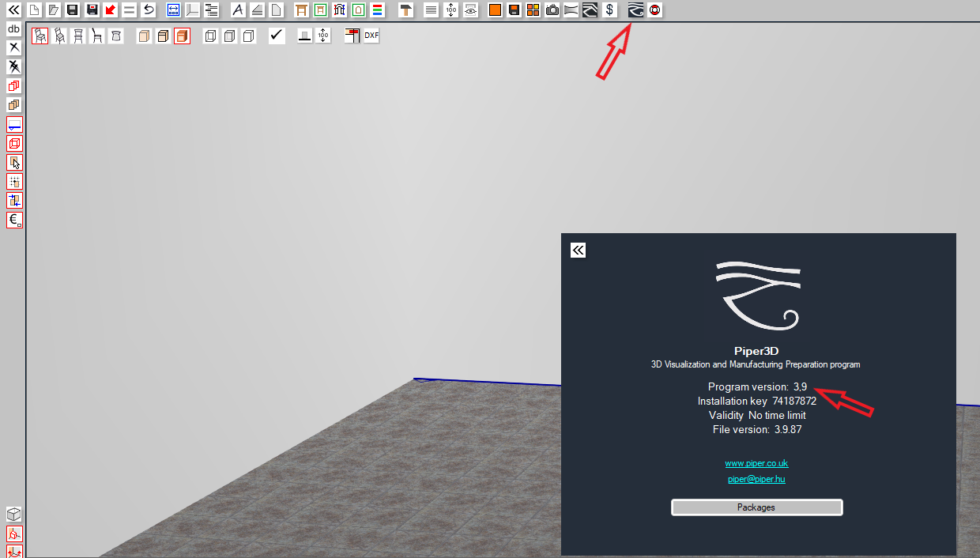Screen dimensions: 980x558
Task: Toggle the box-with-cursor selection icon
Action: click(14, 163)
